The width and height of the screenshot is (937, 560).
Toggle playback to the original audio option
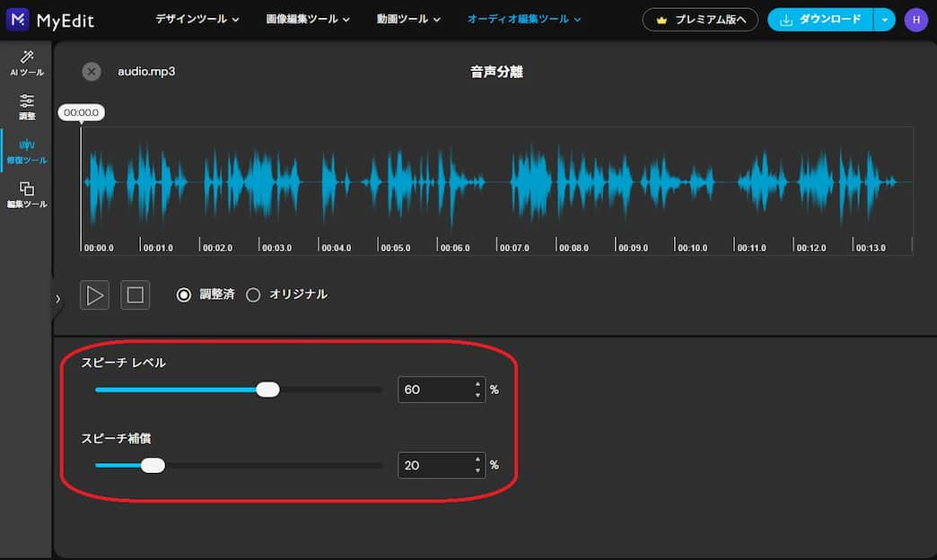coord(252,293)
